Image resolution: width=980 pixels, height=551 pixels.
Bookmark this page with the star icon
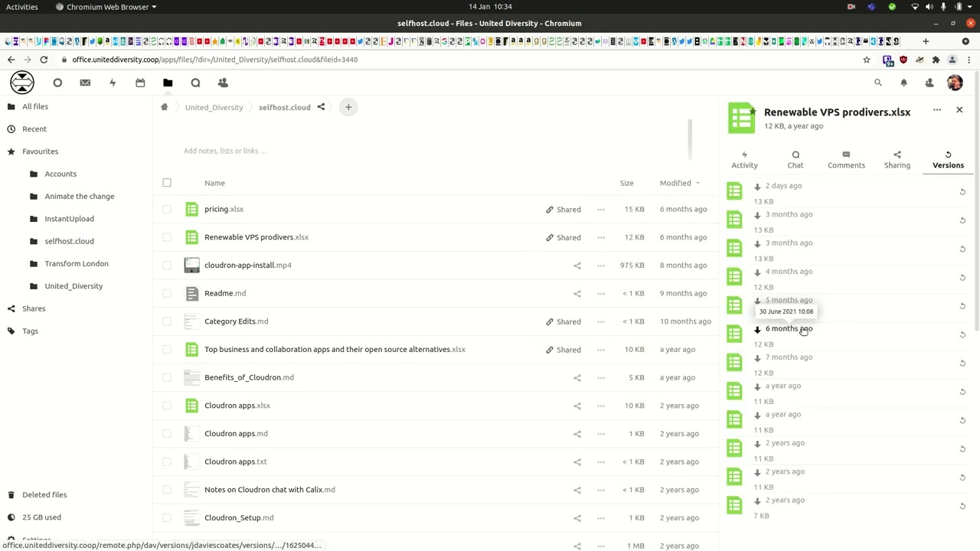click(867, 60)
